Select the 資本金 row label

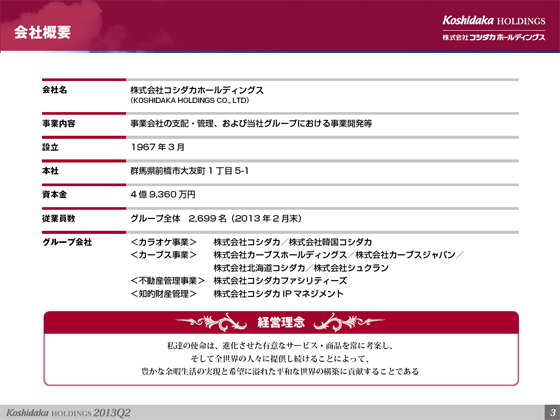point(55,195)
